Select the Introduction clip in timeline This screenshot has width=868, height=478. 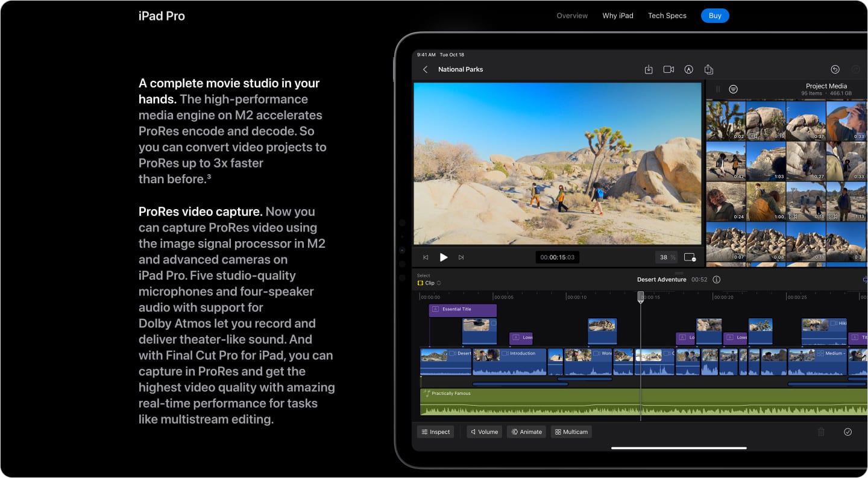[509, 362]
